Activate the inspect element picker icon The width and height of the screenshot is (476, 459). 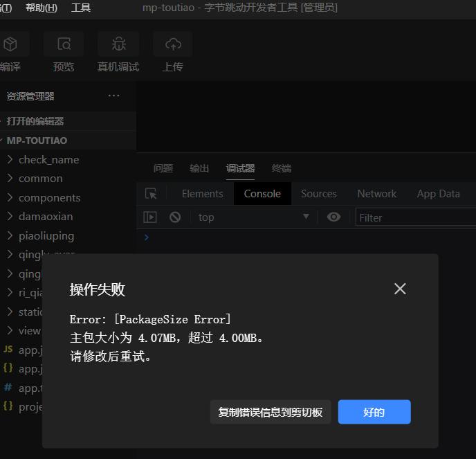[x=151, y=194]
